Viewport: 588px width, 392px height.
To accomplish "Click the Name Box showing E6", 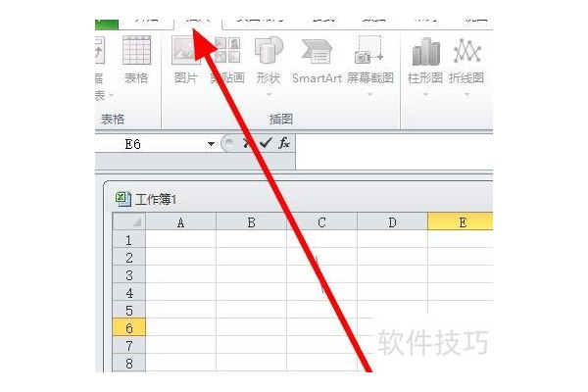I will (x=150, y=144).
